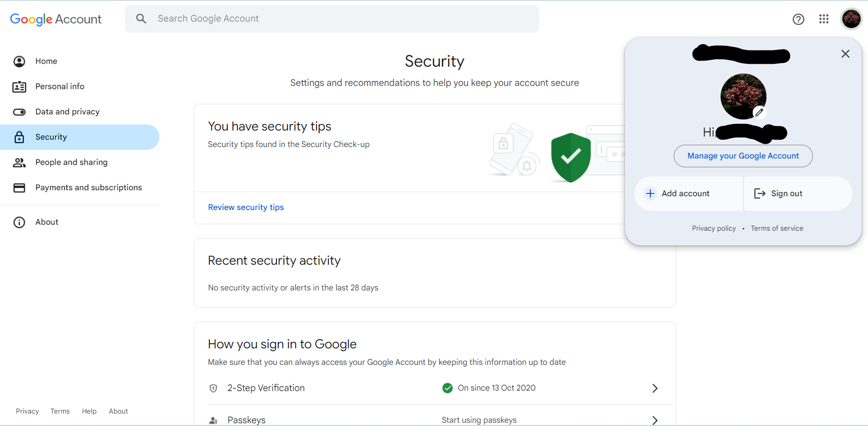The image size is (868, 426).
Task: Click Privacy link in the footer
Action: pyautogui.click(x=28, y=411)
